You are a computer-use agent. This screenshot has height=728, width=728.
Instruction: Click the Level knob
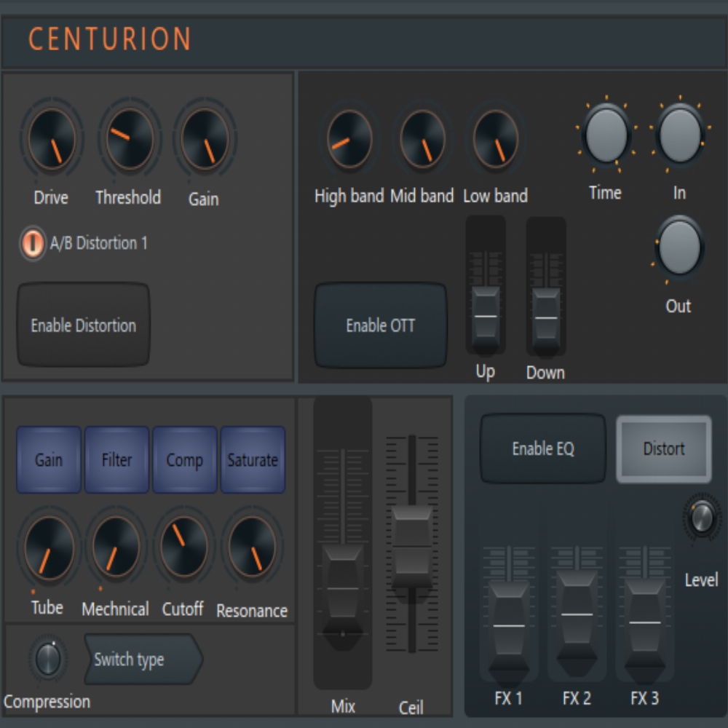(702, 518)
